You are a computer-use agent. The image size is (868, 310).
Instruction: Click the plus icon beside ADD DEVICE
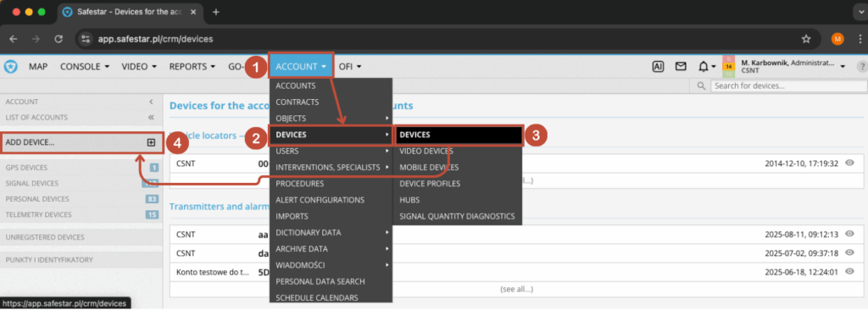(151, 142)
